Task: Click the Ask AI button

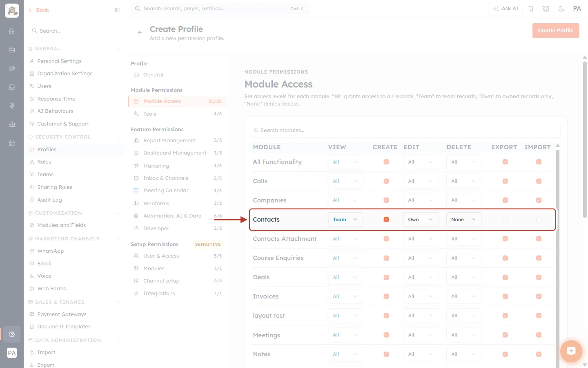Action: (x=506, y=9)
